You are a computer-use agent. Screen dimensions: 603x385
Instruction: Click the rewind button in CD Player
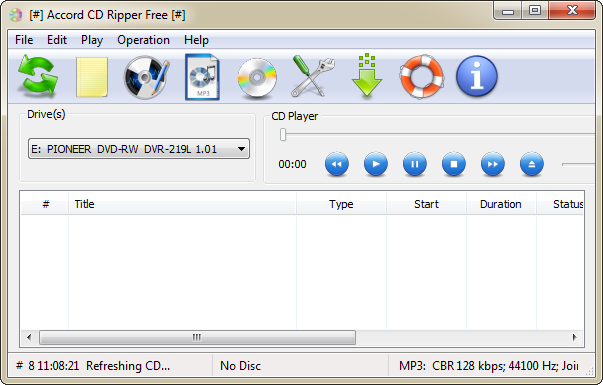(x=336, y=164)
